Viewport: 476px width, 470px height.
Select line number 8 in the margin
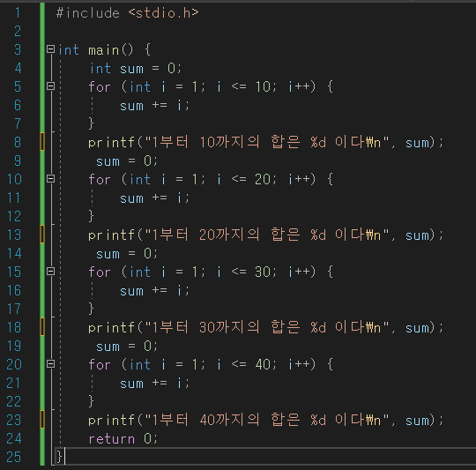(x=18, y=142)
